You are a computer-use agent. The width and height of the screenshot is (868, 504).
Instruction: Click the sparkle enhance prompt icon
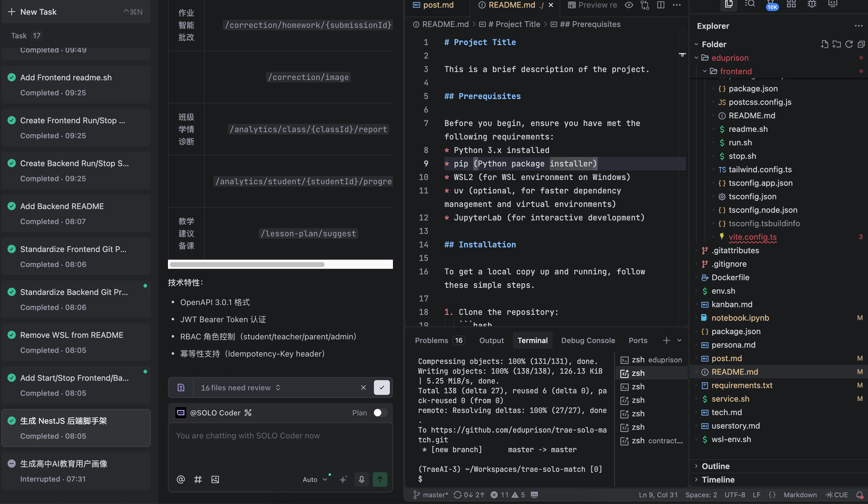pos(343,479)
